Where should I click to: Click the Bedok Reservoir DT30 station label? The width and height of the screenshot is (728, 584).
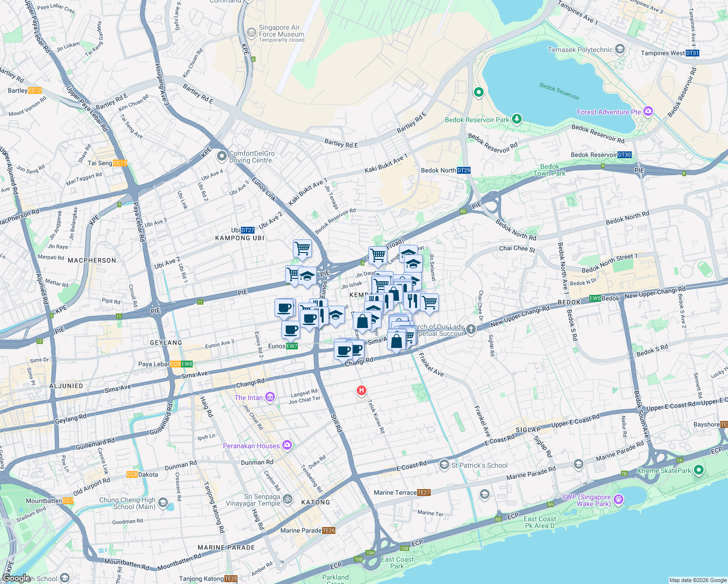pyautogui.click(x=601, y=155)
